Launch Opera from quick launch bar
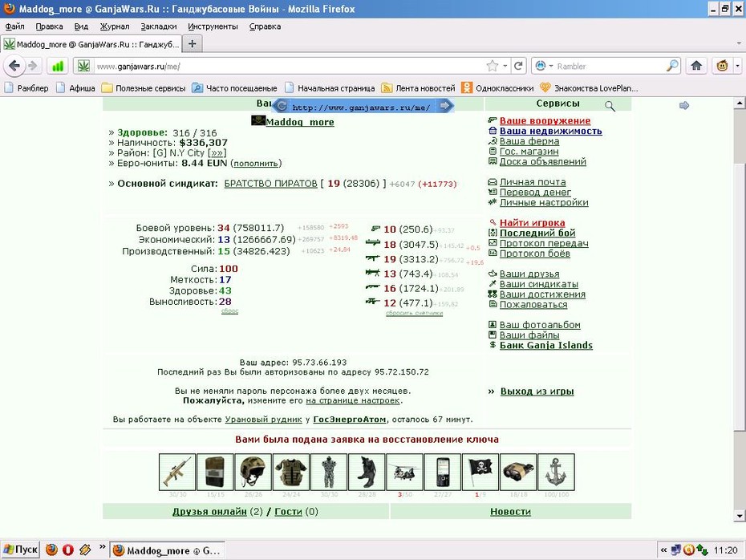Image resolution: width=746 pixels, height=560 pixels. 68,550
